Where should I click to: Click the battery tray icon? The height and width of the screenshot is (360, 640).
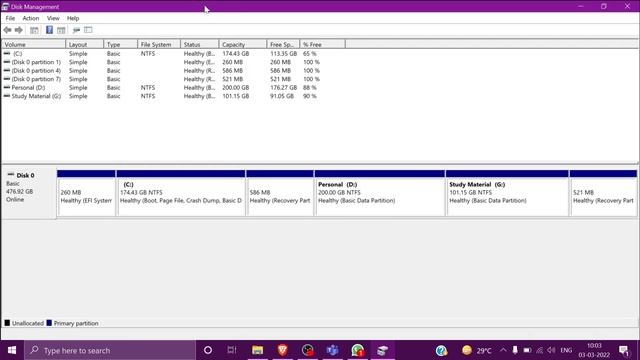click(x=527, y=350)
